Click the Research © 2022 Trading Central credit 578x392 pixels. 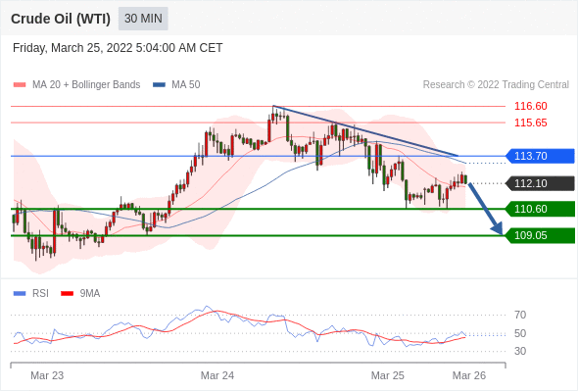(496, 85)
